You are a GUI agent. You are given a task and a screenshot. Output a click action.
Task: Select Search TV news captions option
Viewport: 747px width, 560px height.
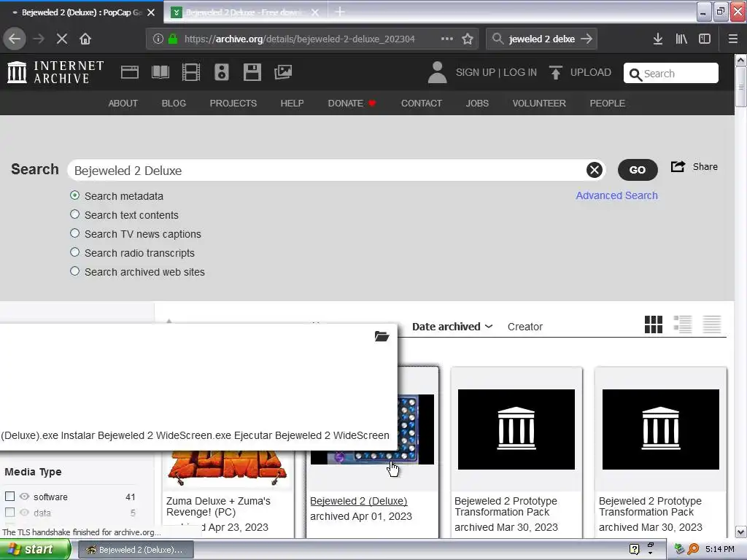[x=75, y=233]
